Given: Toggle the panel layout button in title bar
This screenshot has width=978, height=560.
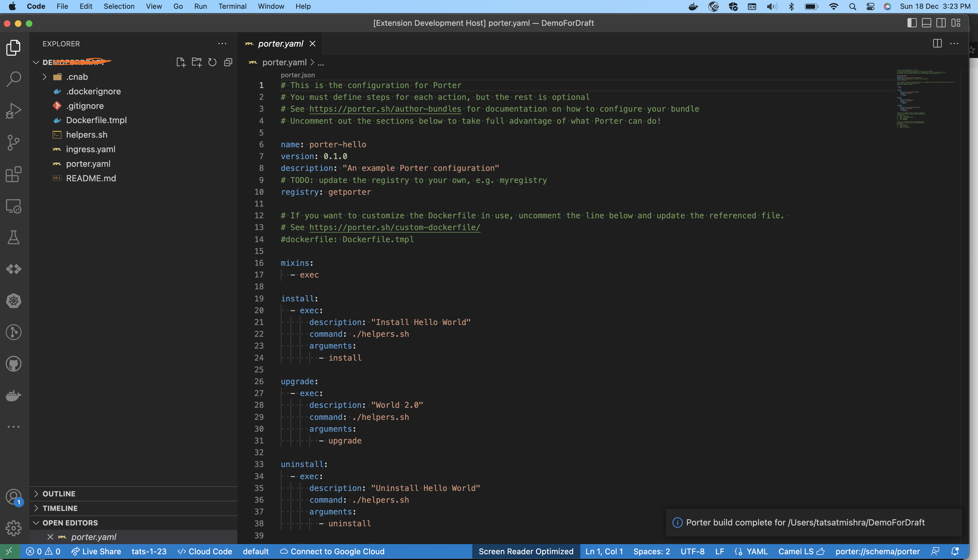Looking at the screenshot, I should coord(926,23).
